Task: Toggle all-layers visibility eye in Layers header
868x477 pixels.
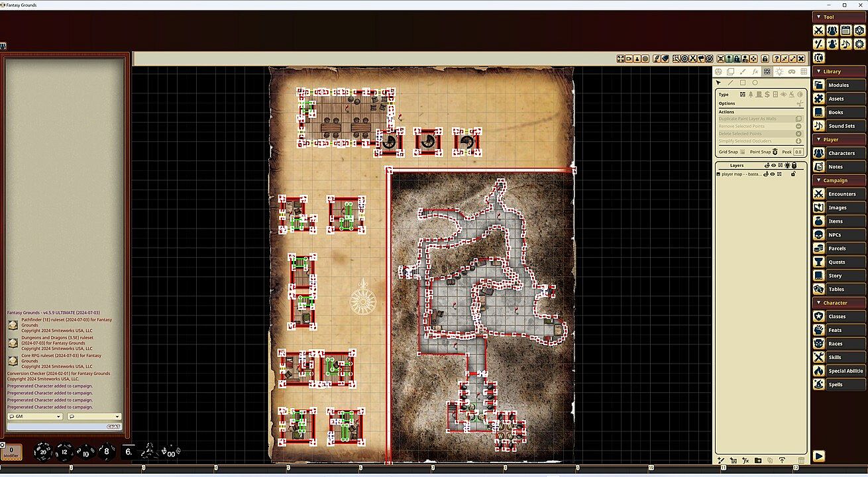Action: [x=774, y=166]
